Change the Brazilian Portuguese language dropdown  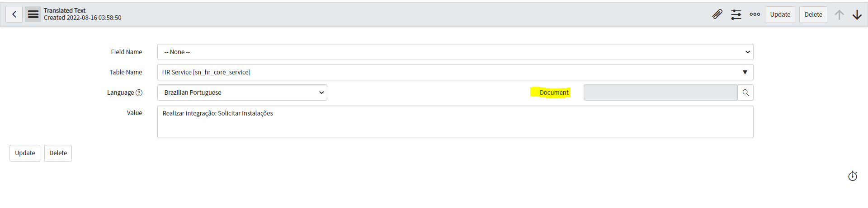(x=242, y=92)
